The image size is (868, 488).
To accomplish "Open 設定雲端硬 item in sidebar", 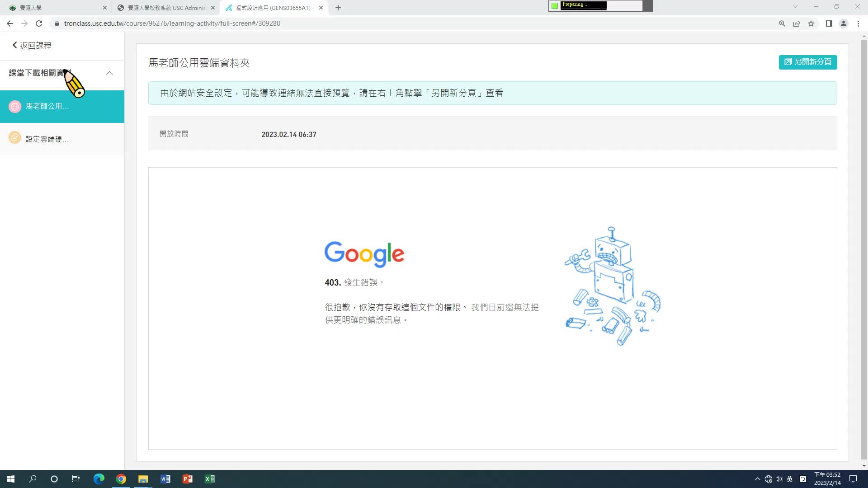I will pyautogui.click(x=62, y=139).
